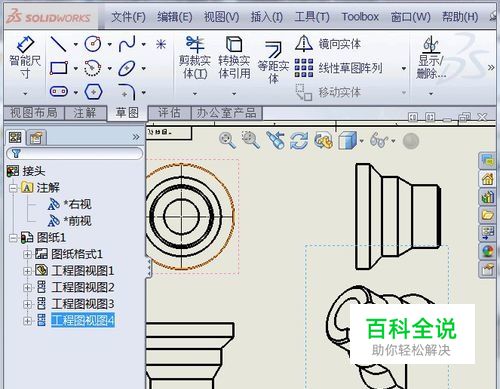The width and height of the screenshot is (500, 389).
Task: Open the 窗口(W) menu
Action: [411, 17]
